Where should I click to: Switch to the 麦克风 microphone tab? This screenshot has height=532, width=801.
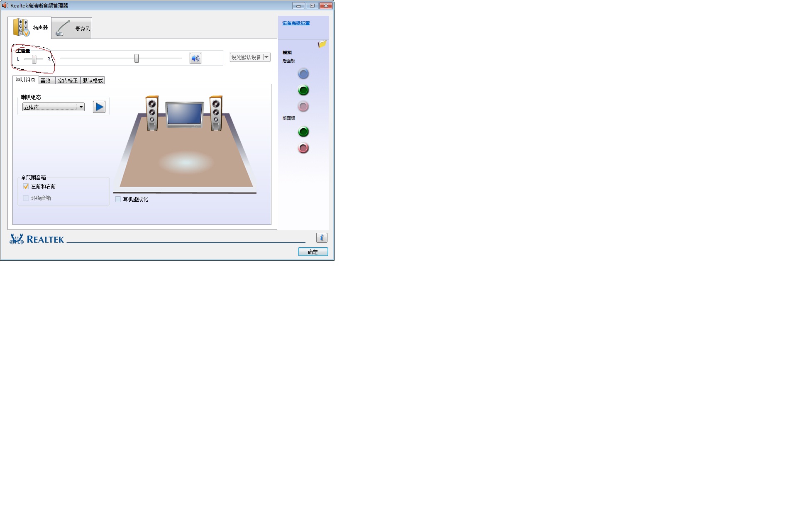tap(72, 28)
